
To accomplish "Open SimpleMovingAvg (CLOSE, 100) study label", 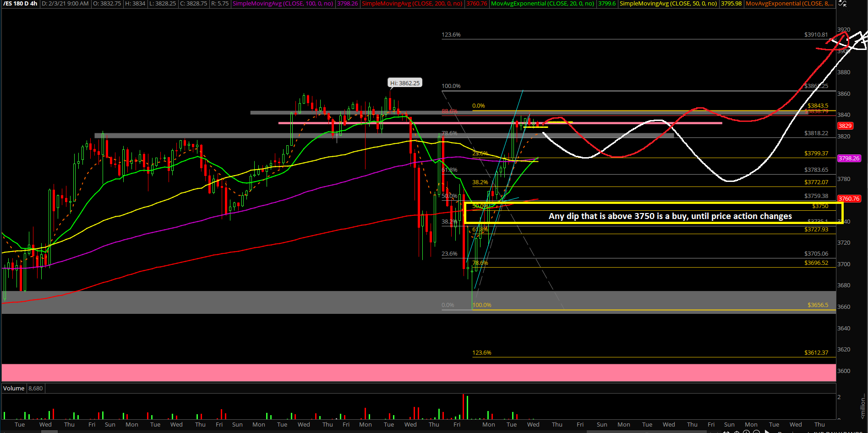I will click(283, 4).
